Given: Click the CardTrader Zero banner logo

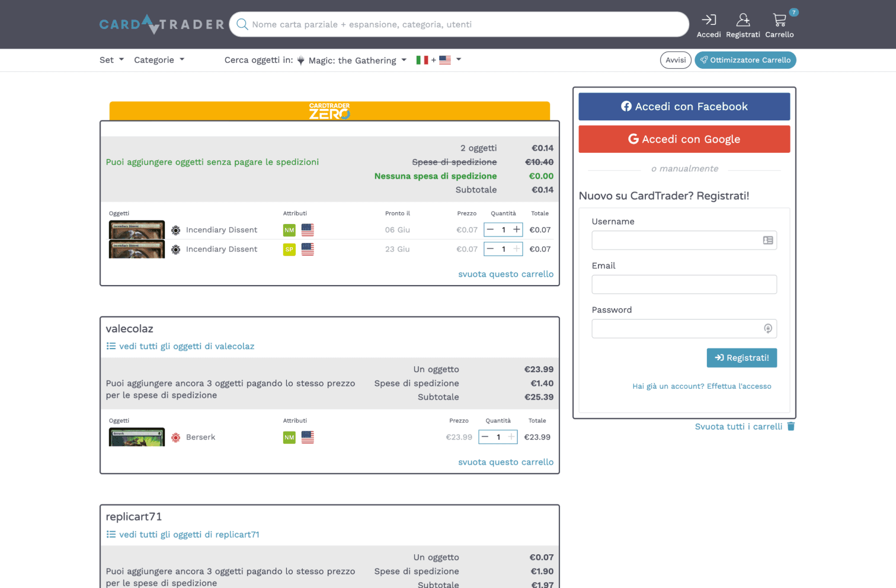Looking at the screenshot, I should 329,111.
